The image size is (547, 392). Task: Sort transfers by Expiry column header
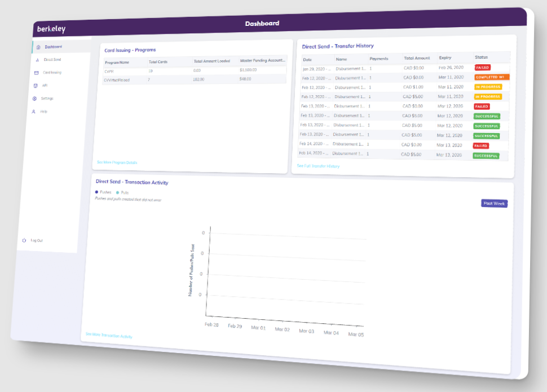445,58
